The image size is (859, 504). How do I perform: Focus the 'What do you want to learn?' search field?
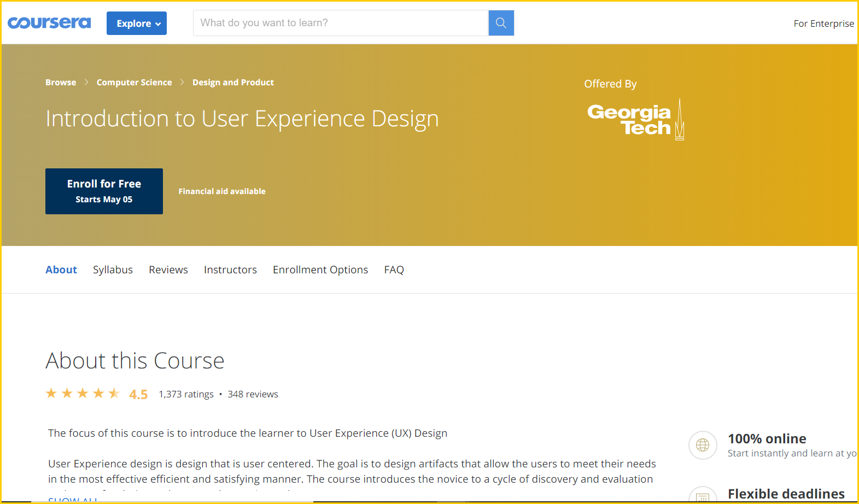click(x=340, y=23)
